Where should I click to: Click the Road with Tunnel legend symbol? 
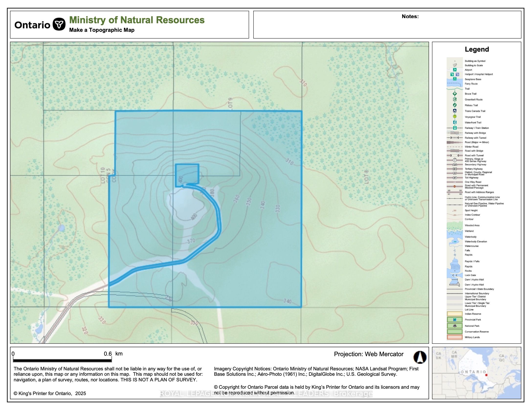(x=455, y=155)
